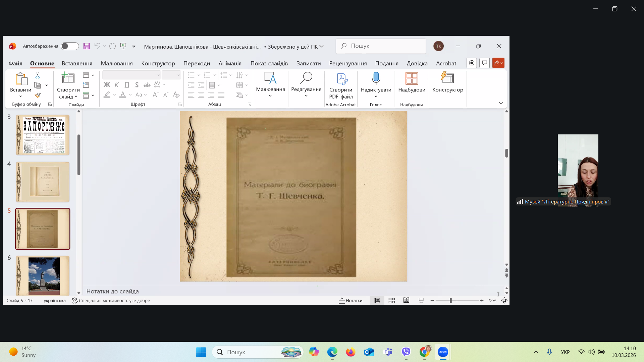The image size is (644, 362).
Task: Open Reading View from status bar
Action: [406, 301]
